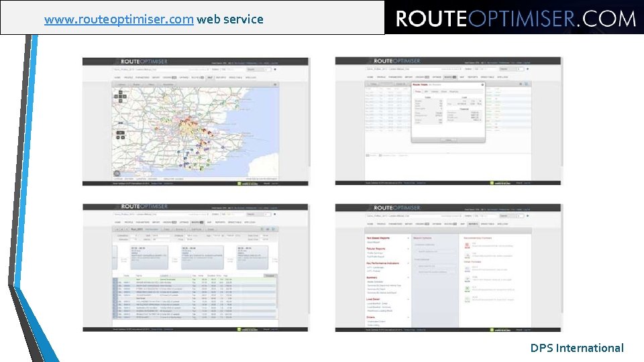Open Totals tab in Route Totals dialog

pyautogui.click(x=417, y=92)
